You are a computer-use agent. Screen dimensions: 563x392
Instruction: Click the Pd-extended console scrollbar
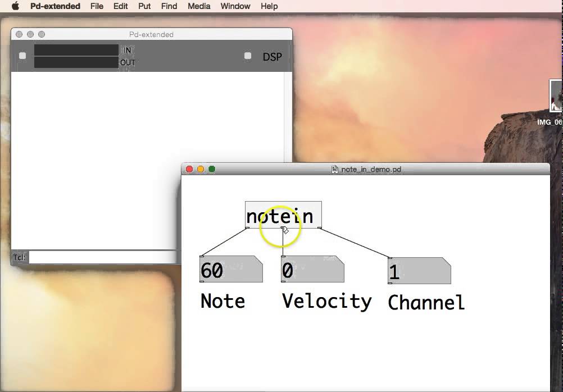[288, 117]
